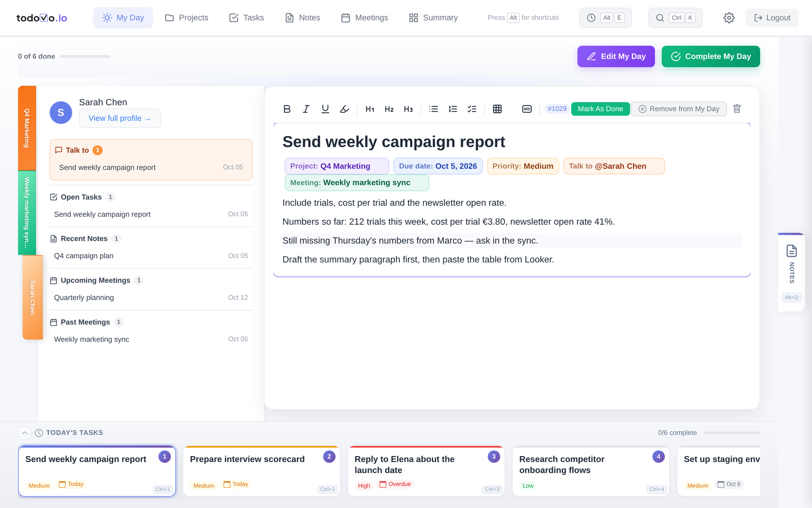The image size is (812, 508).
Task: Click the task title Send weekly campaign report
Action: pos(394,142)
